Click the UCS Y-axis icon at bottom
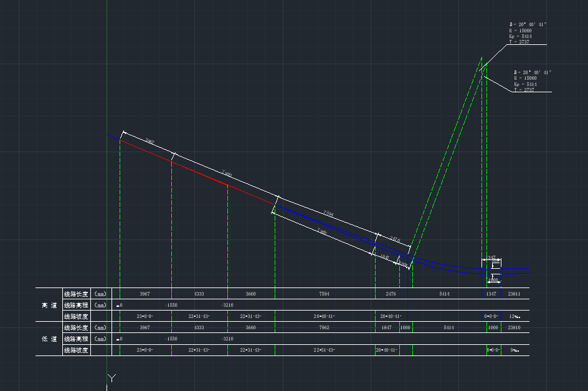588x391 pixels. click(x=112, y=377)
